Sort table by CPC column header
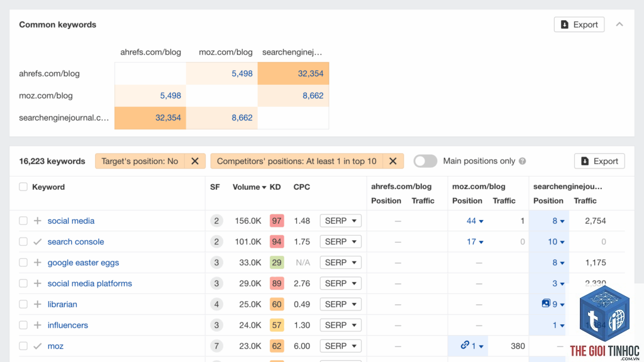Viewport: 644px width, 362px height. [301, 187]
